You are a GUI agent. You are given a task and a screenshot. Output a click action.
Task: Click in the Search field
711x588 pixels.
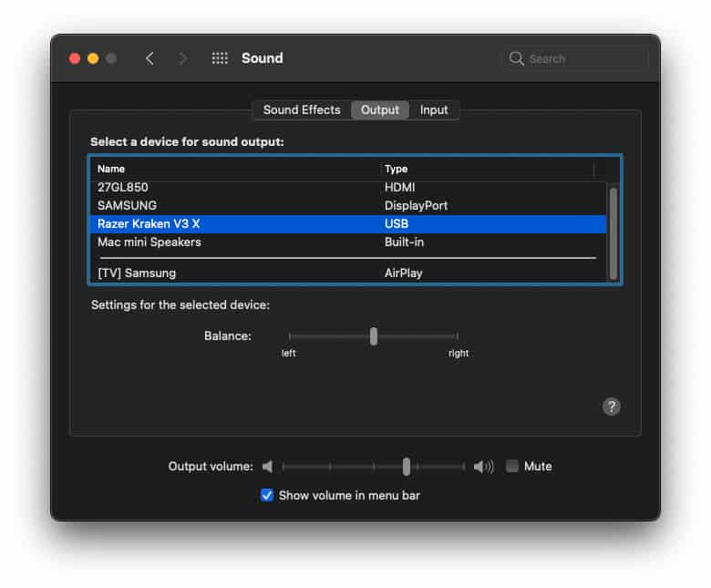point(576,59)
